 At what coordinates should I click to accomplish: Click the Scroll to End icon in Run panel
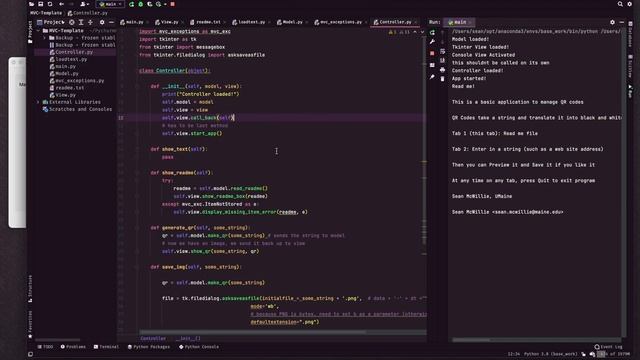[442, 60]
